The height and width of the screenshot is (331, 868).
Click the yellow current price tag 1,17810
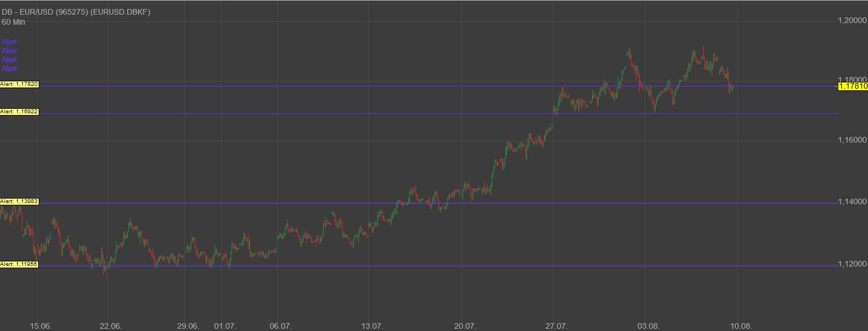click(x=852, y=86)
